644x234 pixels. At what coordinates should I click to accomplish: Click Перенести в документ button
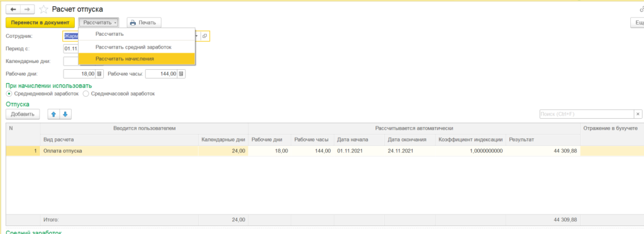(x=41, y=22)
